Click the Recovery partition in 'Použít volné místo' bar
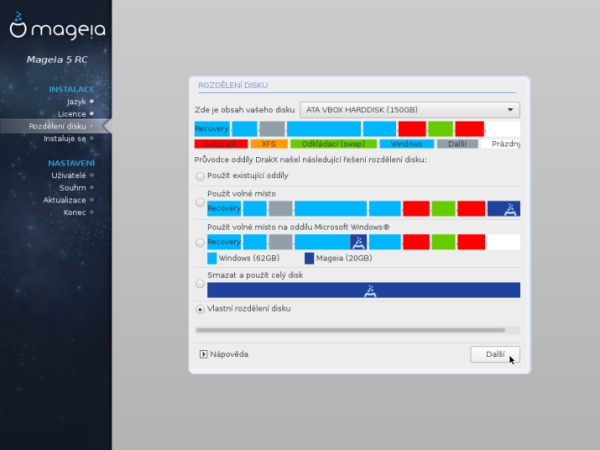This screenshot has width=600, height=450. 224,209
